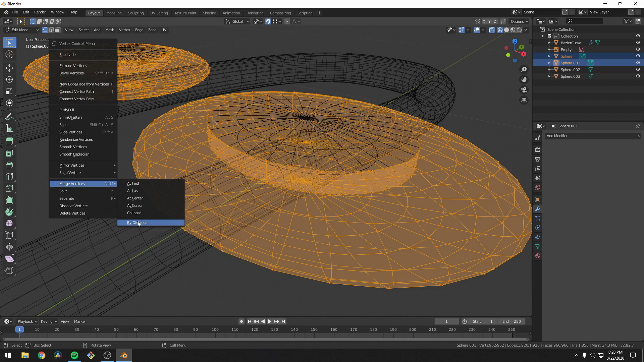Select the Move tool
This screenshot has height=362, width=644.
pos(9,68)
